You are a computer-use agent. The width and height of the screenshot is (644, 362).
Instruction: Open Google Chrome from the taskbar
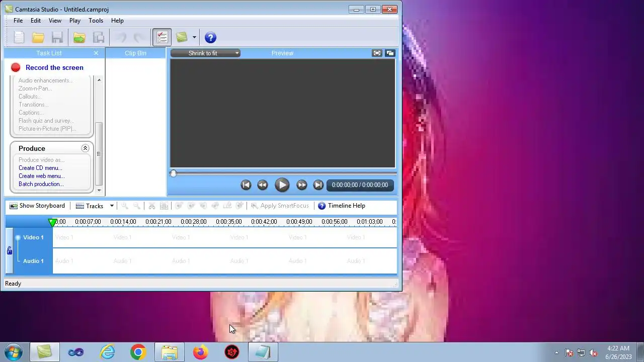pyautogui.click(x=138, y=352)
